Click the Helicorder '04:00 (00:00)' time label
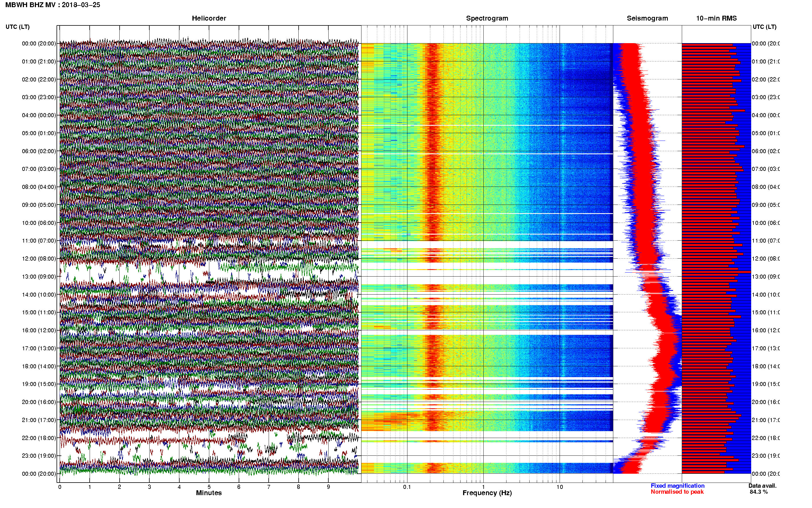The width and height of the screenshot is (812, 508). 39,115
